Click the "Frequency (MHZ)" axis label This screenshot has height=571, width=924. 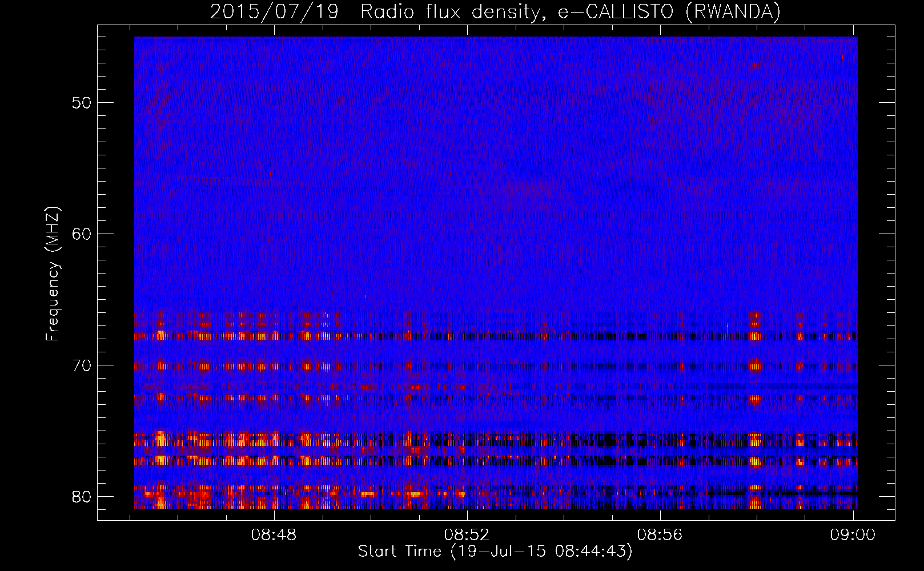click(x=53, y=274)
